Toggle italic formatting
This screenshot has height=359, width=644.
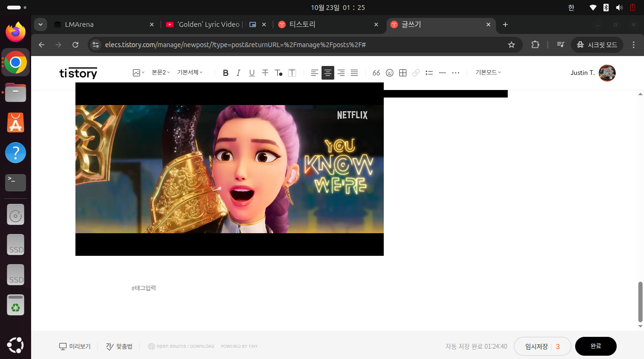[239, 73]
